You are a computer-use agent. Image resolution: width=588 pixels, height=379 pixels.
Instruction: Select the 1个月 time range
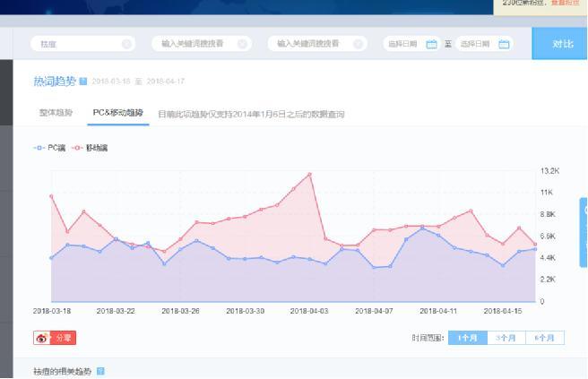click(x=468, y=338)
